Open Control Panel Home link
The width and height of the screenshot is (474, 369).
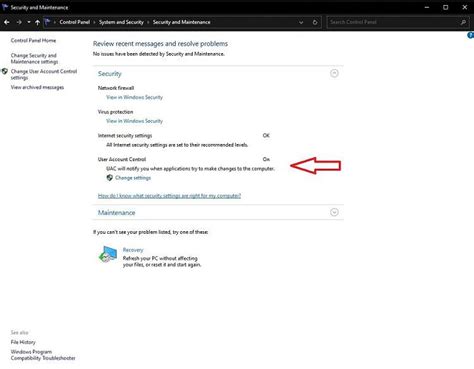point(33,40)
